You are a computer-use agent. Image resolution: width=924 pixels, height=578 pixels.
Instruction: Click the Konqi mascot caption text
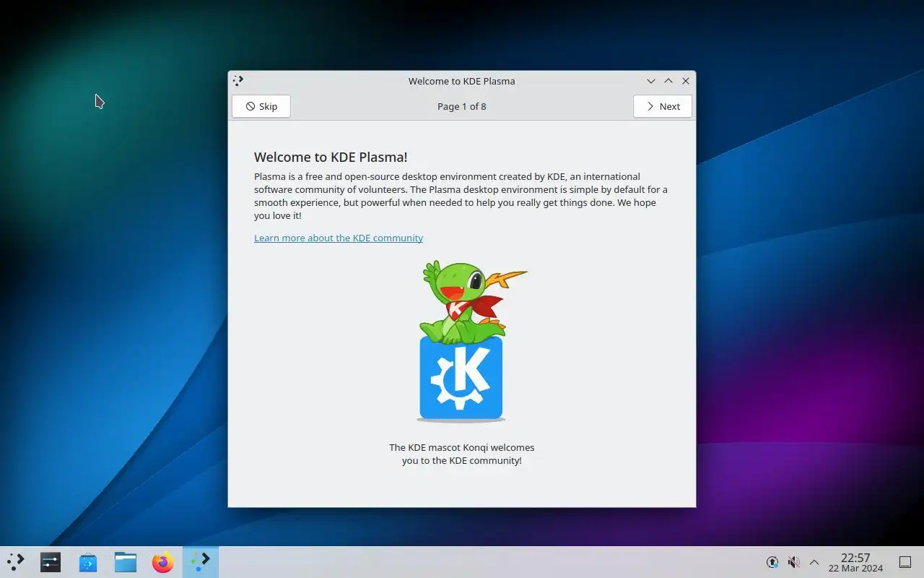(x=462, y=454)
